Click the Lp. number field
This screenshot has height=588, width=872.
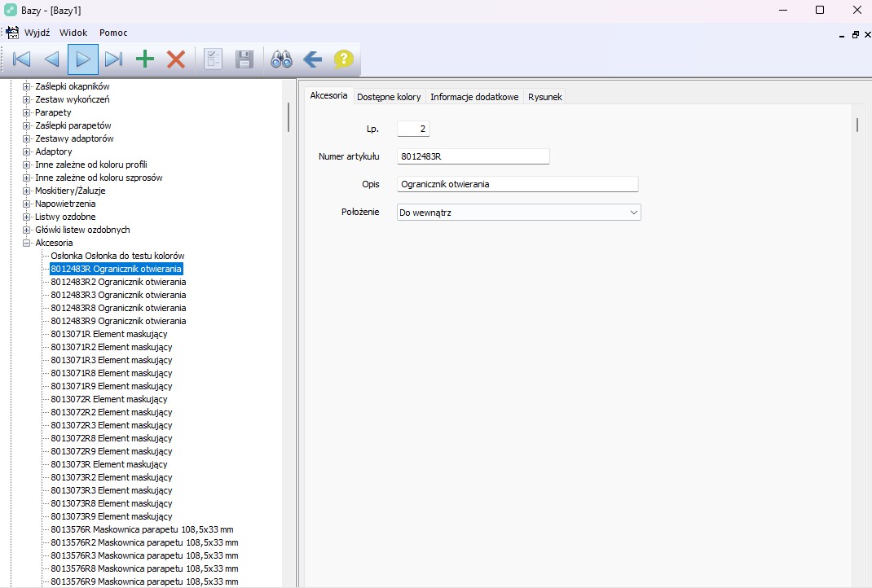[x=413, y=129]
